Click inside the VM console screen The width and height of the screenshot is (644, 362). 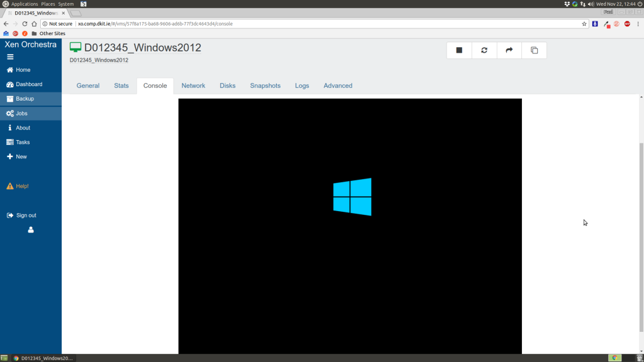coord(350,226)
